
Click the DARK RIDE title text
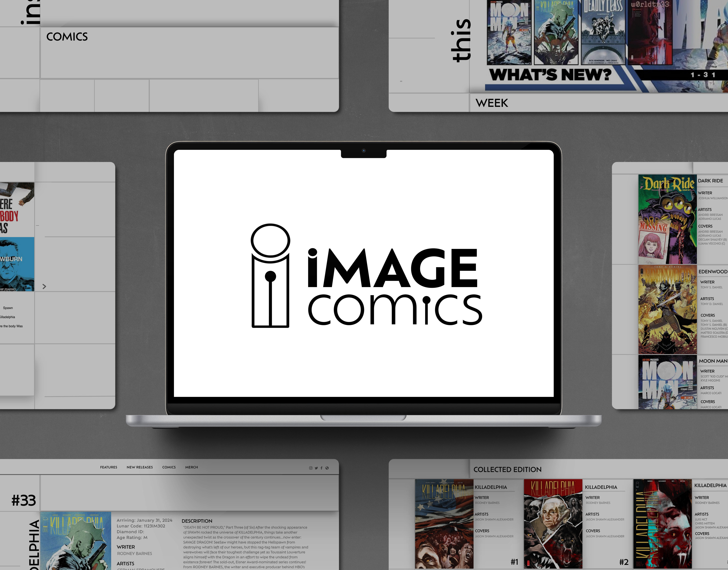(710, 181)
